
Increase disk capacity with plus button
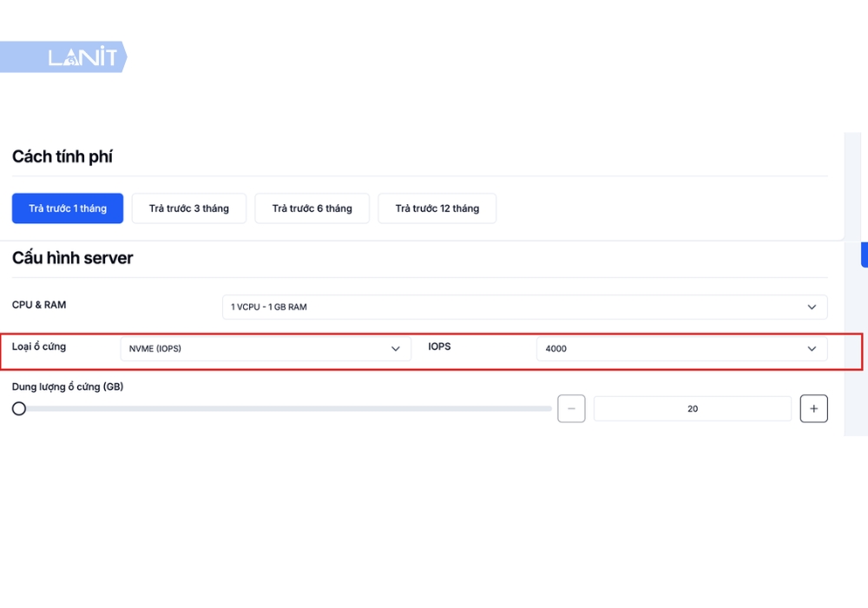[x=814, y=408]
